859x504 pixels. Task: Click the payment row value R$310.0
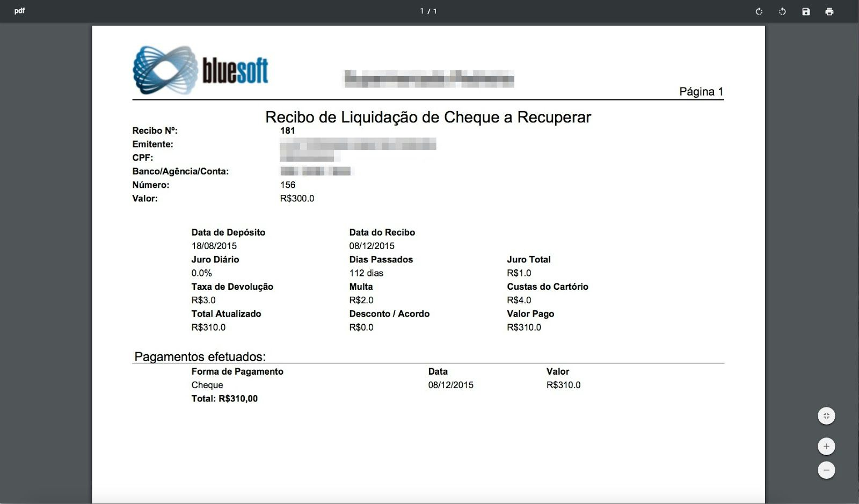click(564, 385)
